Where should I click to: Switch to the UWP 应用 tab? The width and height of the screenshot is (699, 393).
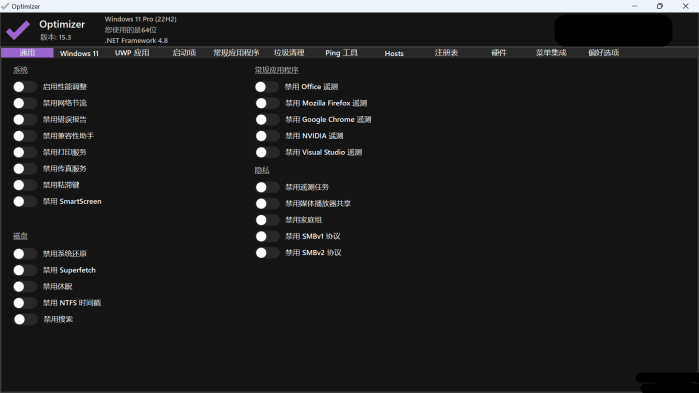click(x=132, y=53)
